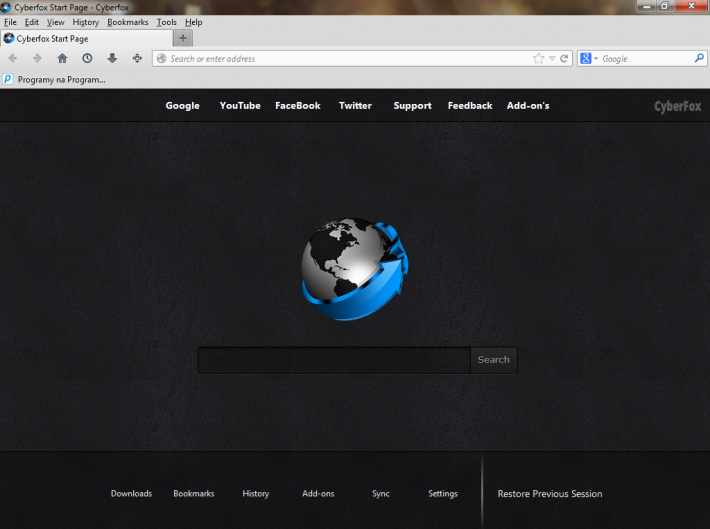Open Sync from the bottom shortcuts

381,494
